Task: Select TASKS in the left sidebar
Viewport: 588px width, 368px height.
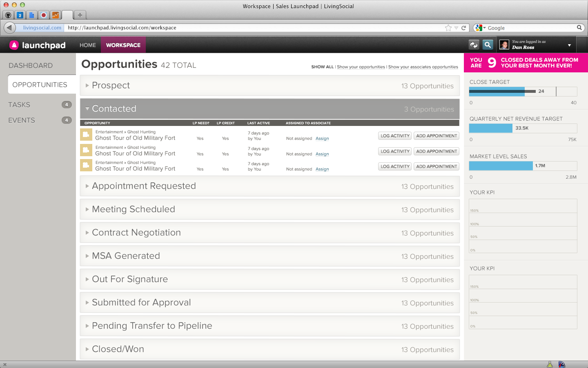Action: pyautogui.click(x=19, y=105)
